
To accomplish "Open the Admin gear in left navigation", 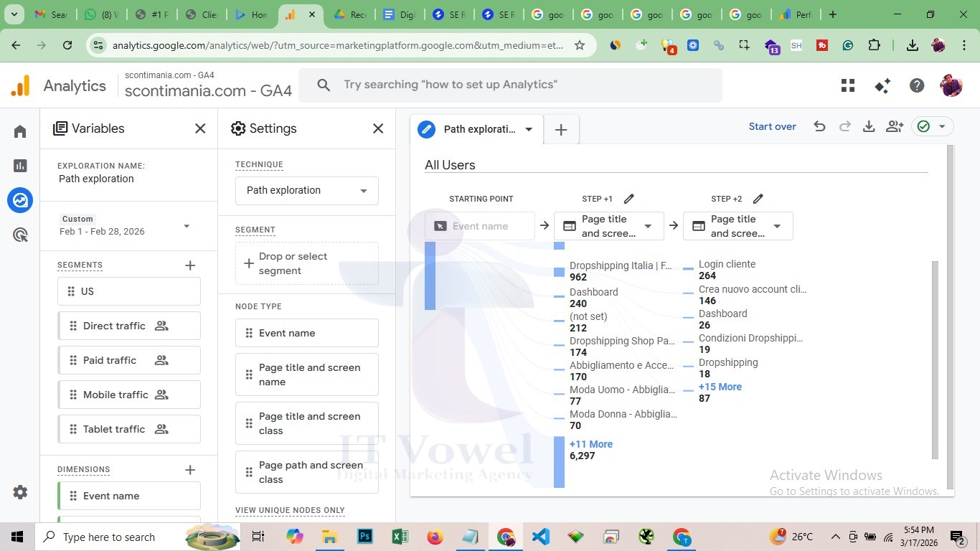I will (x=20, y=492).
